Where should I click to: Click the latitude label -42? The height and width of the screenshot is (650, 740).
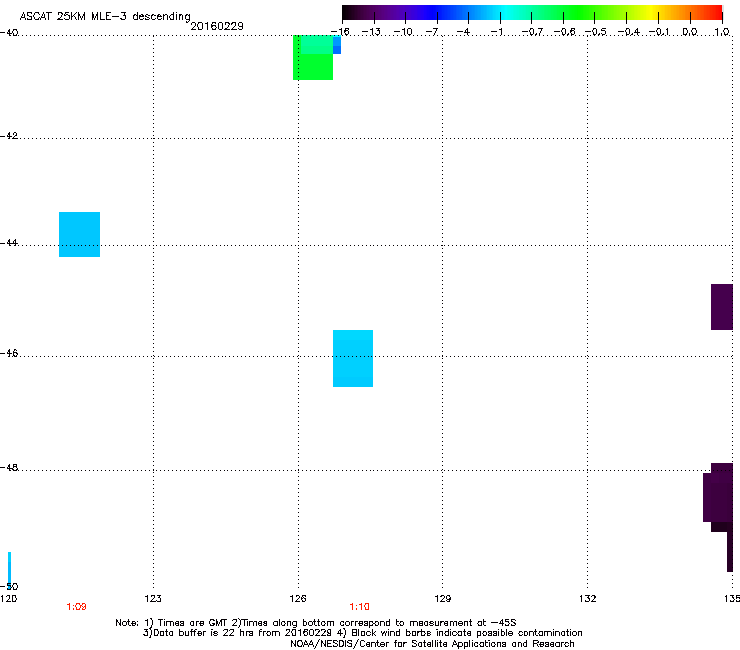coord(9,135)
